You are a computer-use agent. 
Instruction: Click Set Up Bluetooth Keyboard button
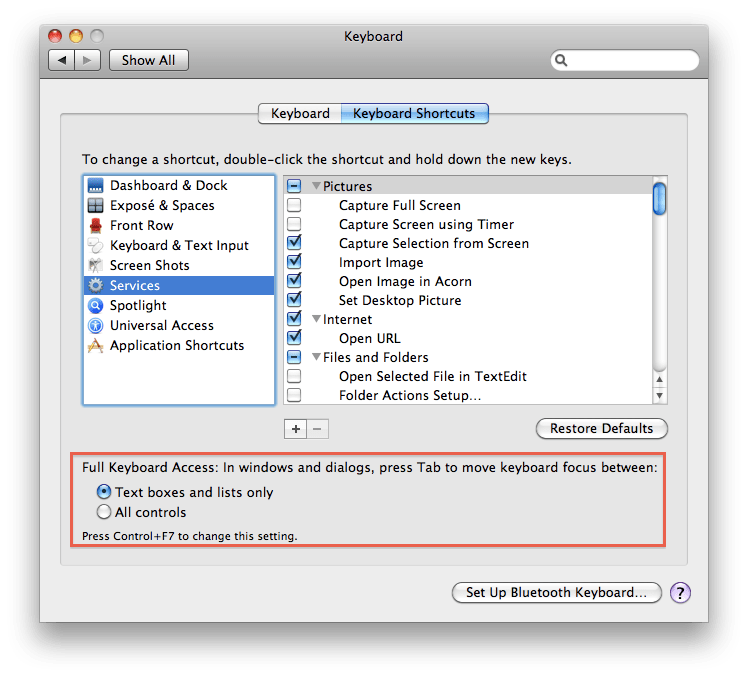tap(557, 593)
